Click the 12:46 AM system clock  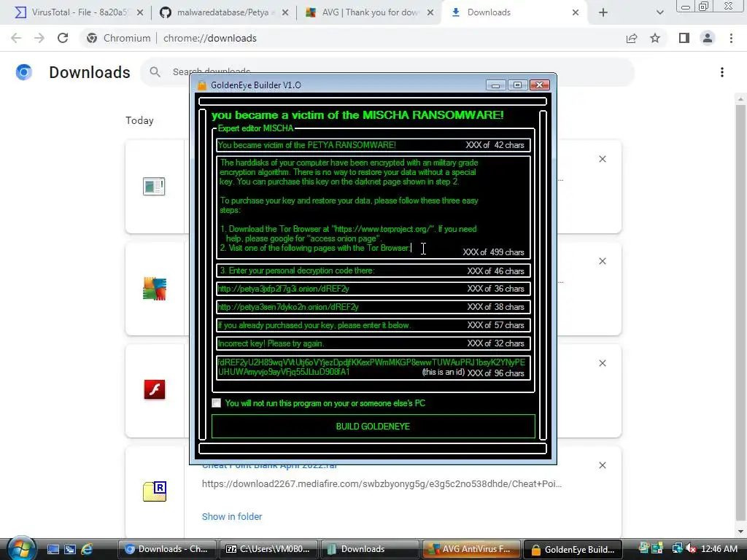coord(719,548)
